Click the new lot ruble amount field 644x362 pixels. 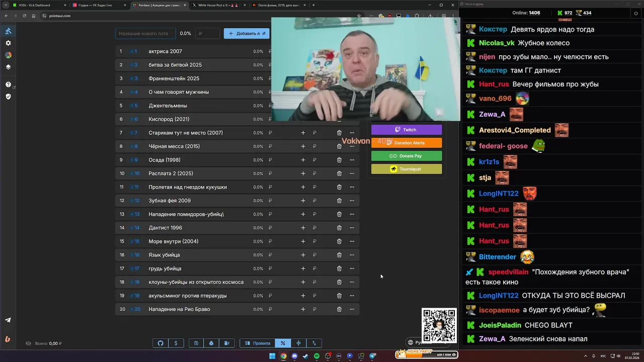(x=207, y=34)
